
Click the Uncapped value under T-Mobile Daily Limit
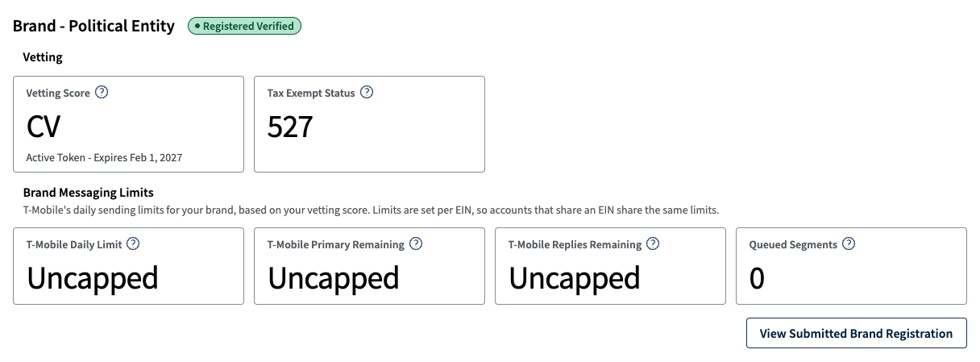[93, 278]
